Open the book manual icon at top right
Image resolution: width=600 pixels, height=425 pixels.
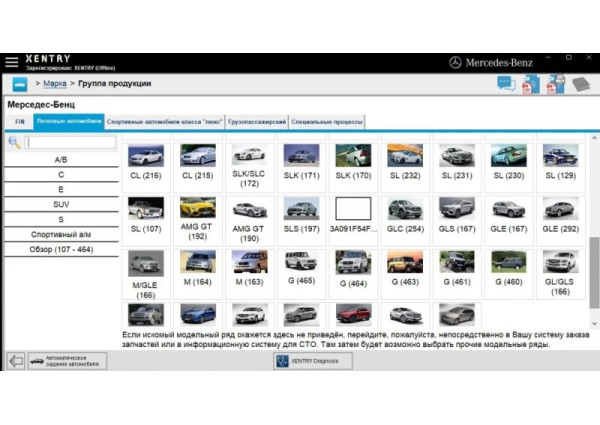[580, 84]
